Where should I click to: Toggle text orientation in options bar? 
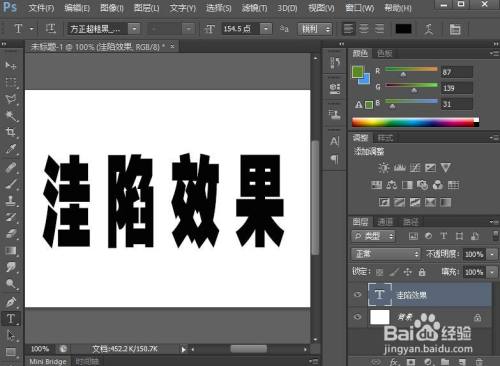click(50, 29)
